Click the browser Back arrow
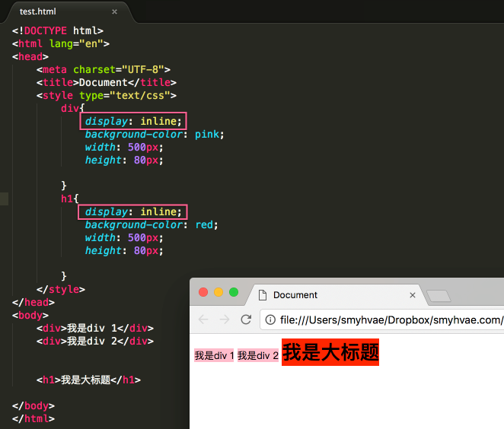Screen dimensions: 504x429 coord(203,319)
